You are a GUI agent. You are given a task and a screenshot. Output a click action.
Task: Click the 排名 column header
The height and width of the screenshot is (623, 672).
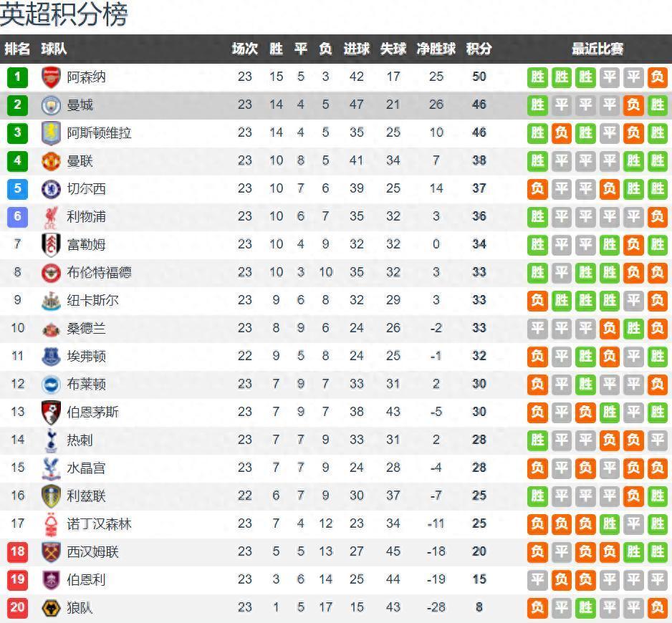[x=17, y=49]
